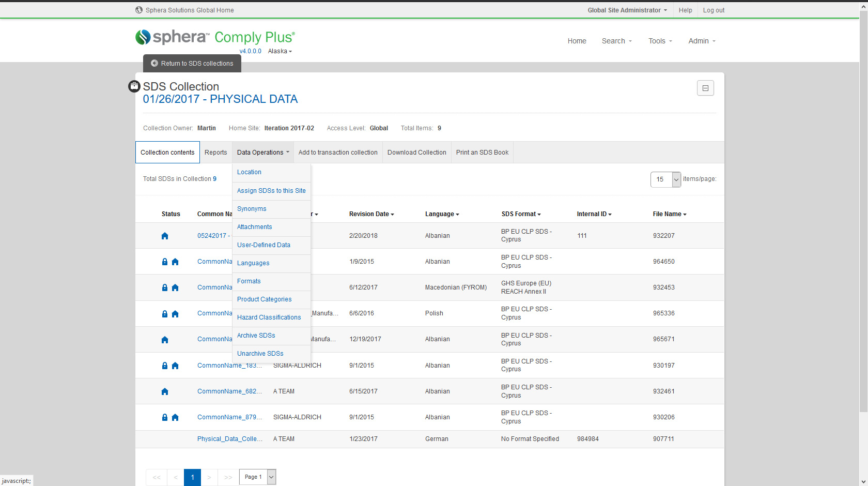
Task: Click Log out link
Action: click(x=714, y=10)
